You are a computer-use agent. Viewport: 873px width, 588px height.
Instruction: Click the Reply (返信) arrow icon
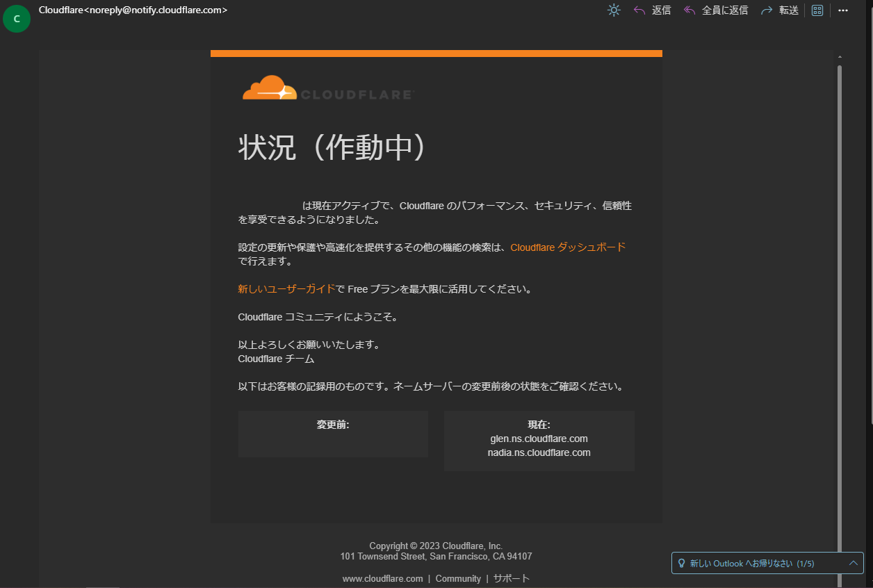coord(639,10)
